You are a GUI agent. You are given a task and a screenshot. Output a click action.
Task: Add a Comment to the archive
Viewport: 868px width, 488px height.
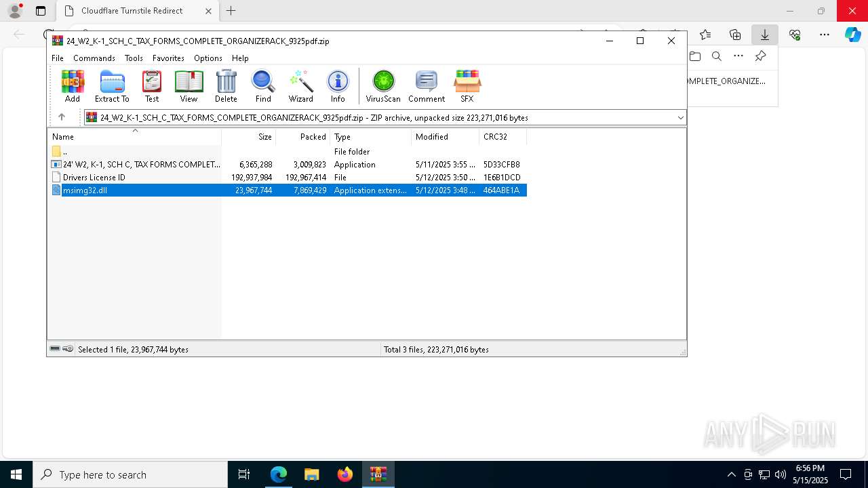point(427,86)
